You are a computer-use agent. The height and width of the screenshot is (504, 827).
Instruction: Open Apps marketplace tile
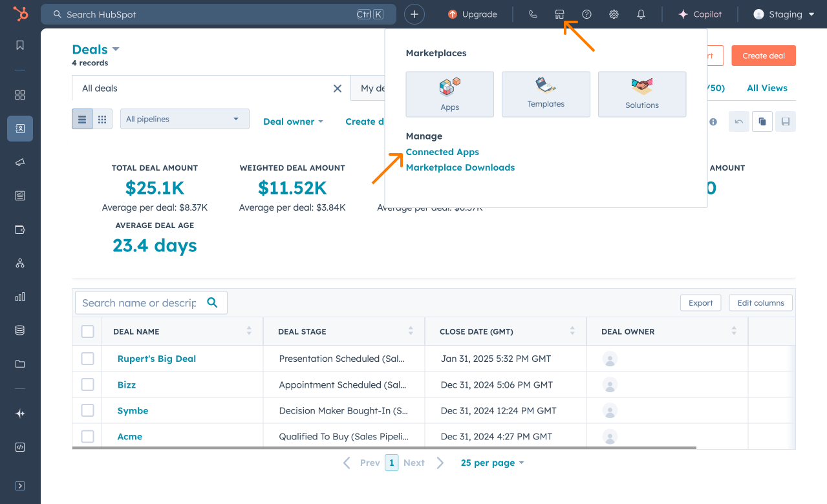coord(450,94)
